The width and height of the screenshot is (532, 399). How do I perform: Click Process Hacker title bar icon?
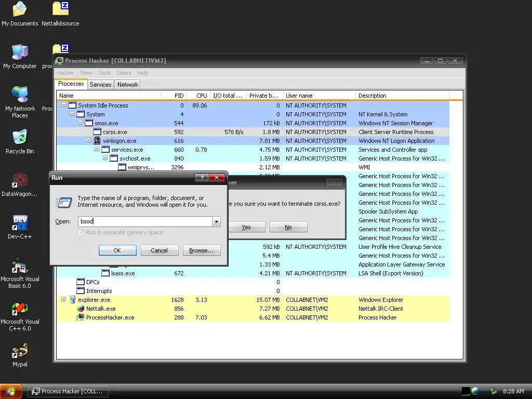tap(59, 61)
